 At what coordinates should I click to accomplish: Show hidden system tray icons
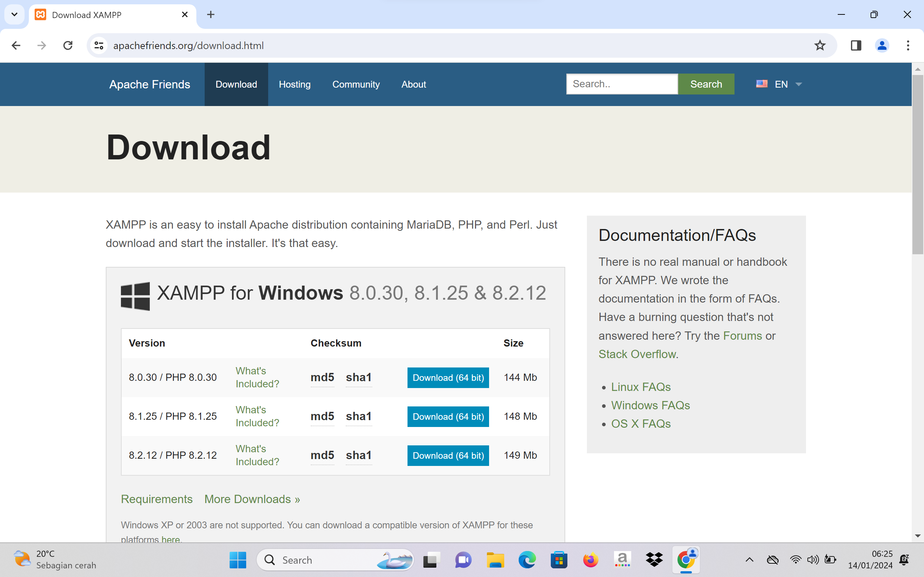pyautogui.click(x=749, y=559)
